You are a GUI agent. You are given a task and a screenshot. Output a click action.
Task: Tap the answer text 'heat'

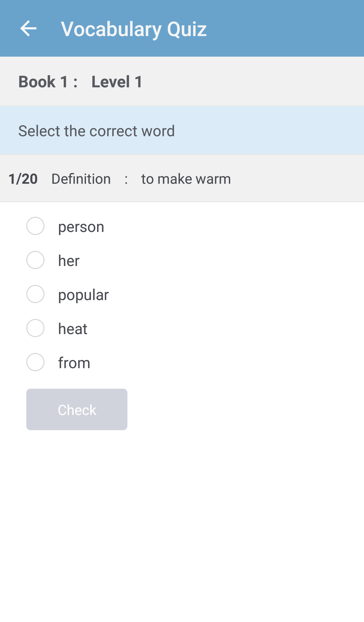click(x=72, y=329)
